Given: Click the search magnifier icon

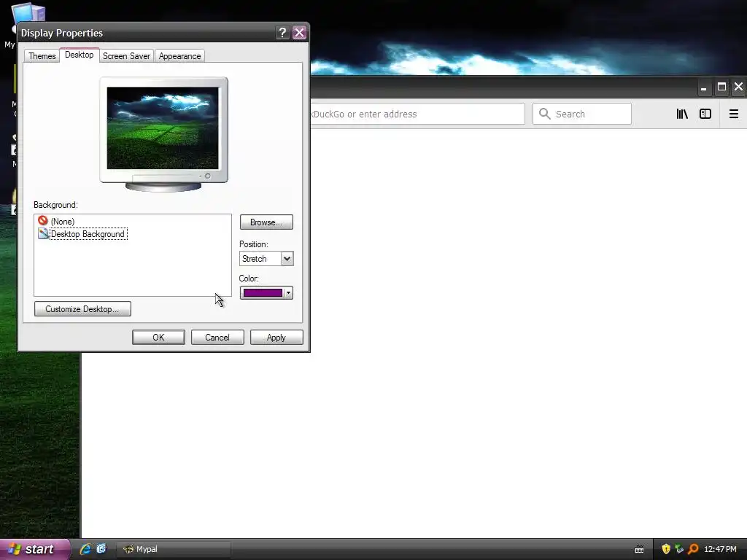Looking at the screenshot, I should point(544,114).
